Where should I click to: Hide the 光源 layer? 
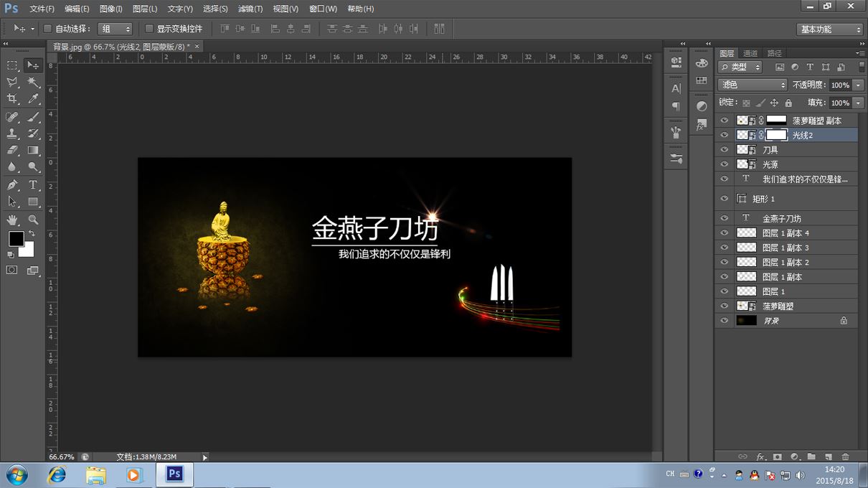(x=724, y=164)
